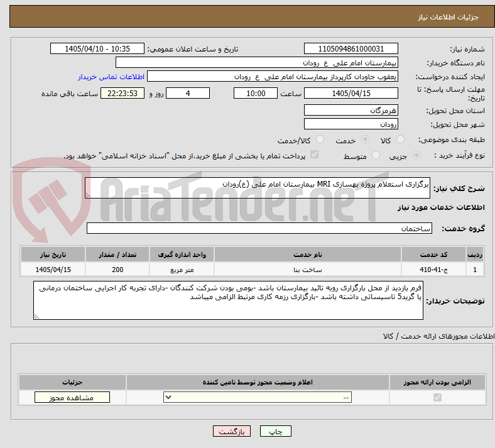
Task: Click the resize handle of شرح کلی نیاز box
Action: pos(88,195)
